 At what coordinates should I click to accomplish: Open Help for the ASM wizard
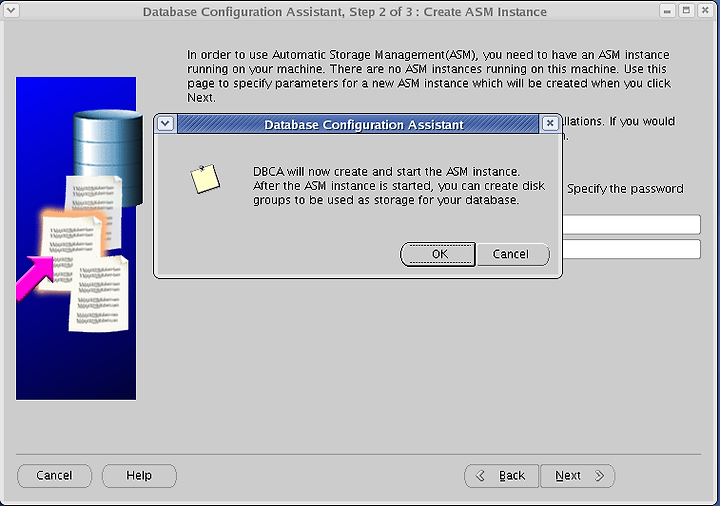[x=139, y=476]
